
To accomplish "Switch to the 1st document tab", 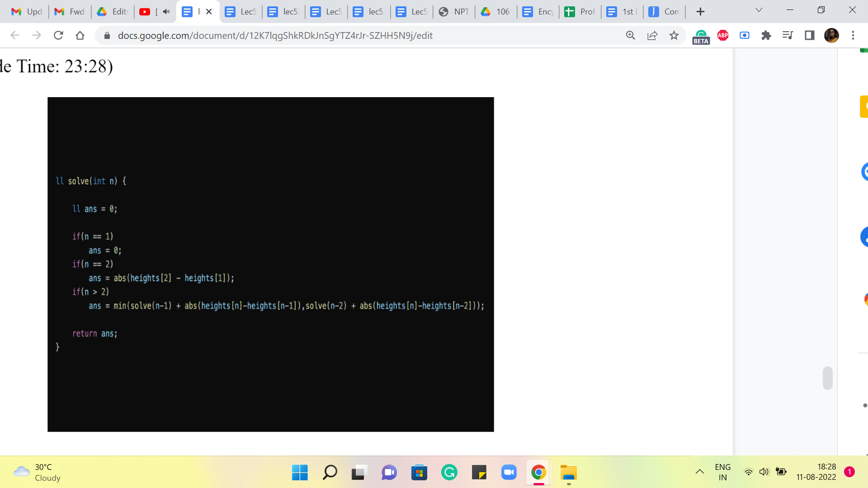I will (x=623, y=12).
